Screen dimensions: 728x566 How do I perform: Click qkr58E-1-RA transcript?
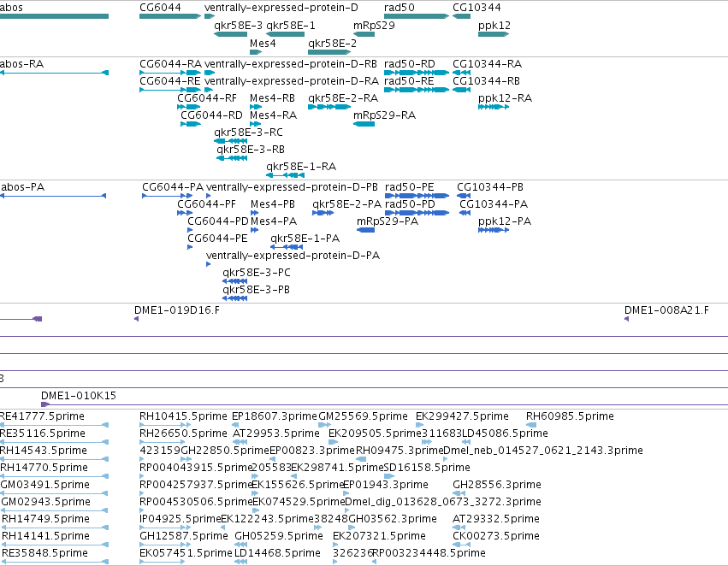pos(285,175)
